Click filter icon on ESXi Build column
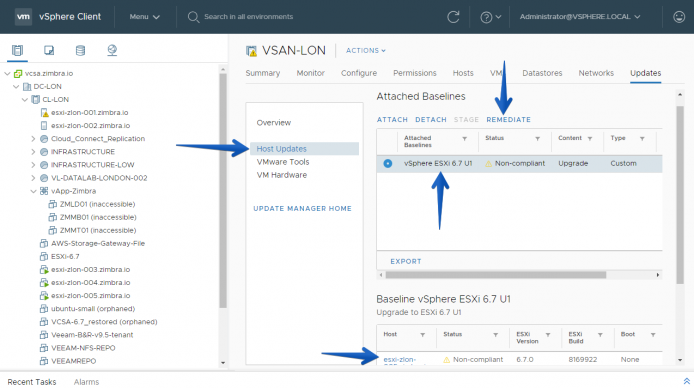 pyautogui.click(x=600, y=335)
